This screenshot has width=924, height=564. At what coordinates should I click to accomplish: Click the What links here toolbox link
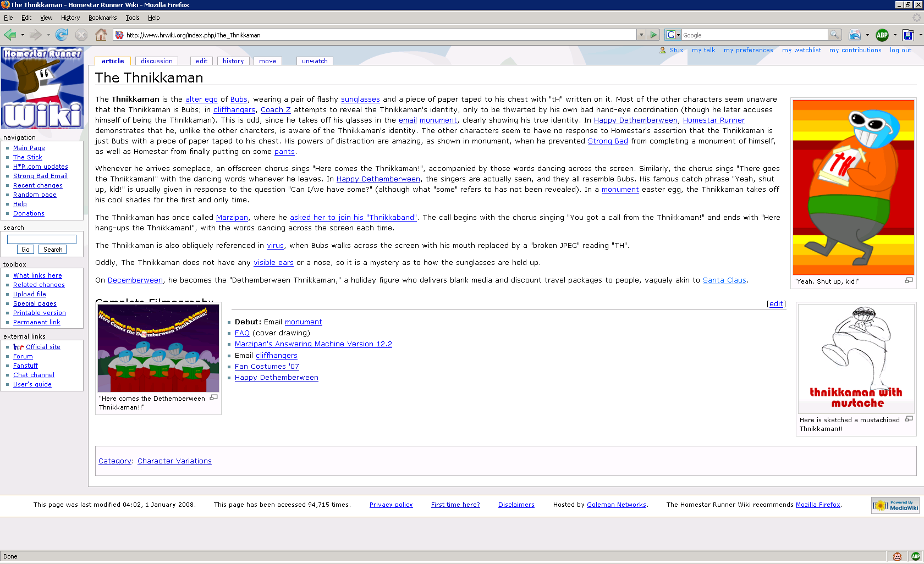click(x=37, y=275)
